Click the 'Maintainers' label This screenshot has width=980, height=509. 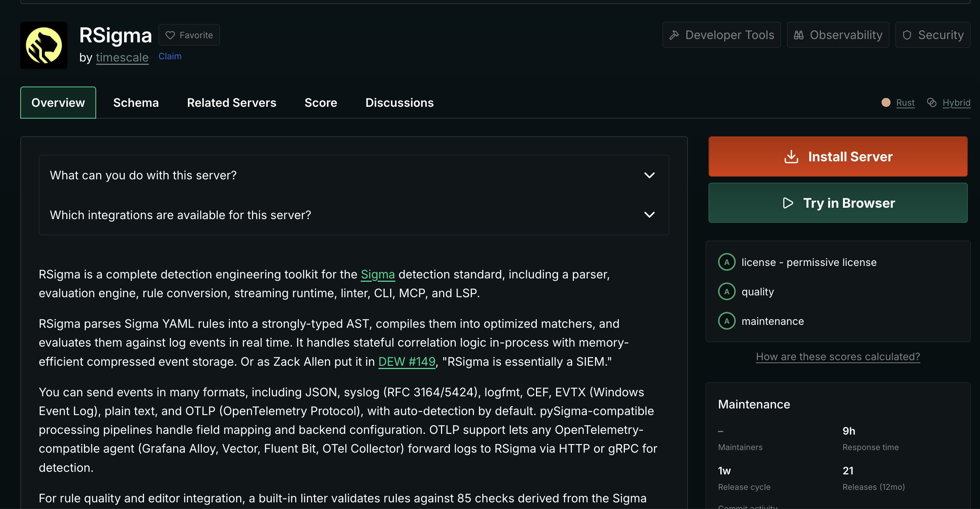(x=740, y=447)
